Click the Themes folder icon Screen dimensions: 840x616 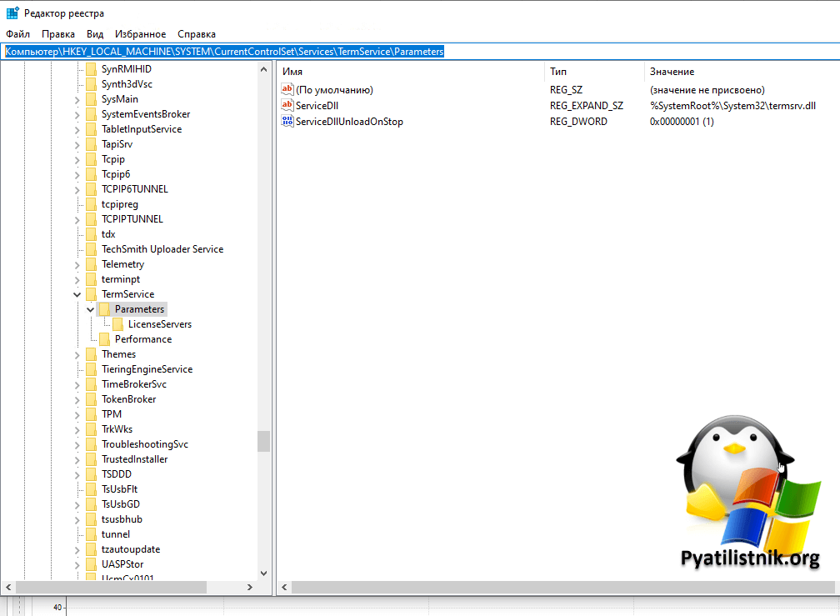[92, 354]
